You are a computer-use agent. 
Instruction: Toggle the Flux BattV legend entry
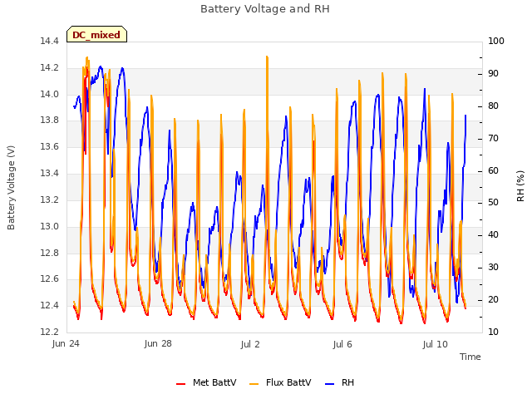(280, 382)
